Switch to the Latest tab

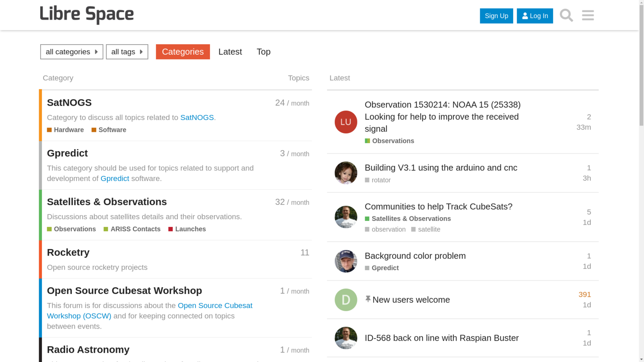[230, 52]
